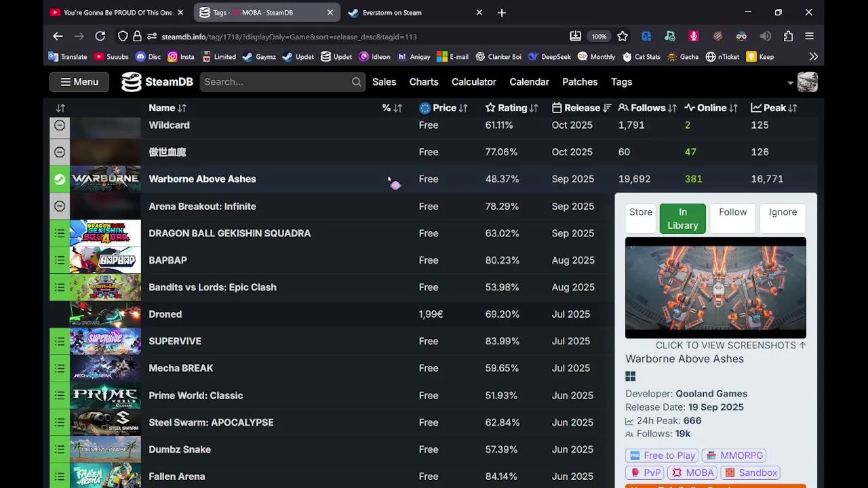The image size is (868, 488).
Task: Click the Fallen Arena game thumbnail
Action: click(105, 476)
